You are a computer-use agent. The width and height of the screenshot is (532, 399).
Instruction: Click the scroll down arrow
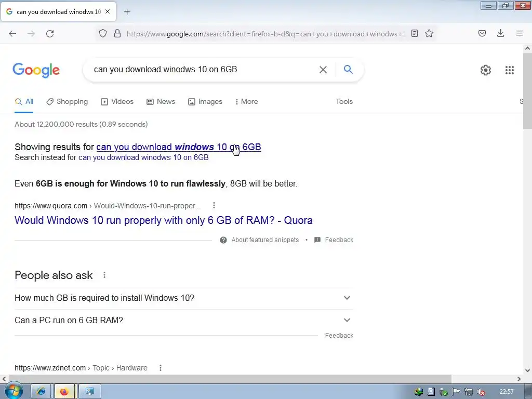(527, 370)
